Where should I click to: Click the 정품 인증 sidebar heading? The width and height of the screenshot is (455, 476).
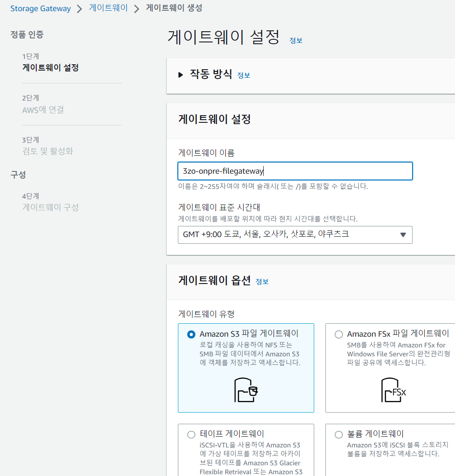coord(27,35)
